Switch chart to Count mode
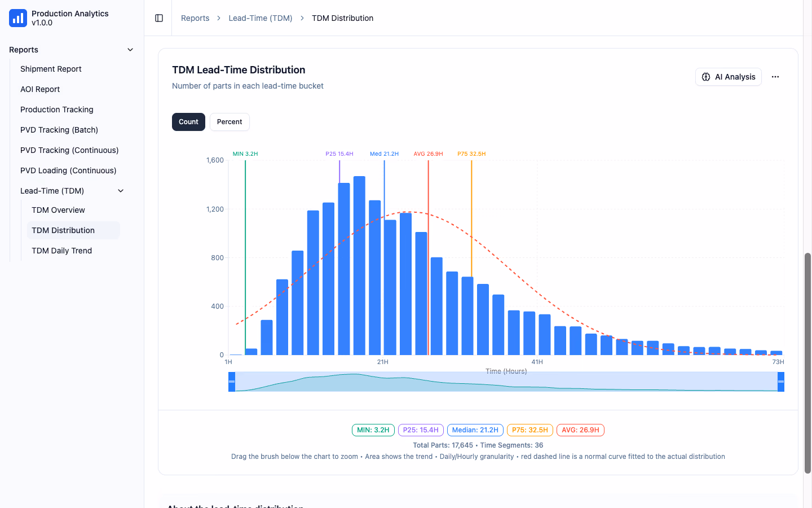The height and width of the screenshot is (508, 812). [x=188, y=122]
